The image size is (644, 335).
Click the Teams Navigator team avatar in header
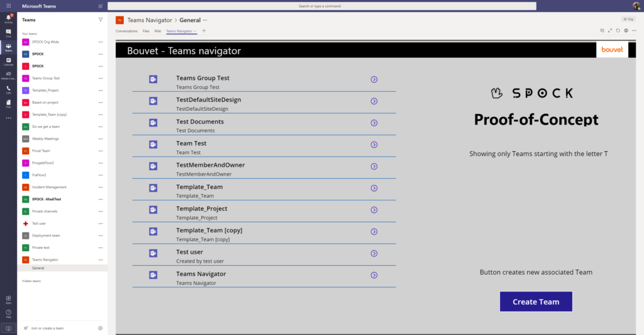click(119, 20)
